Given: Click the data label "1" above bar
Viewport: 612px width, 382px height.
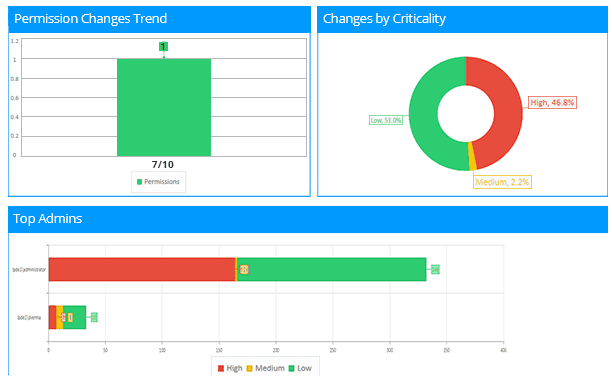Looking at the screenshot, I should (163, 47).
